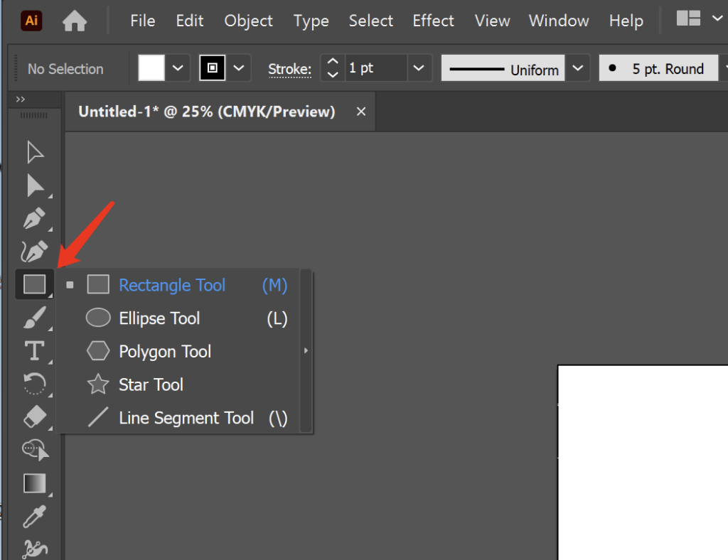Select the Paintbrush tool

(x=35, y=318)
